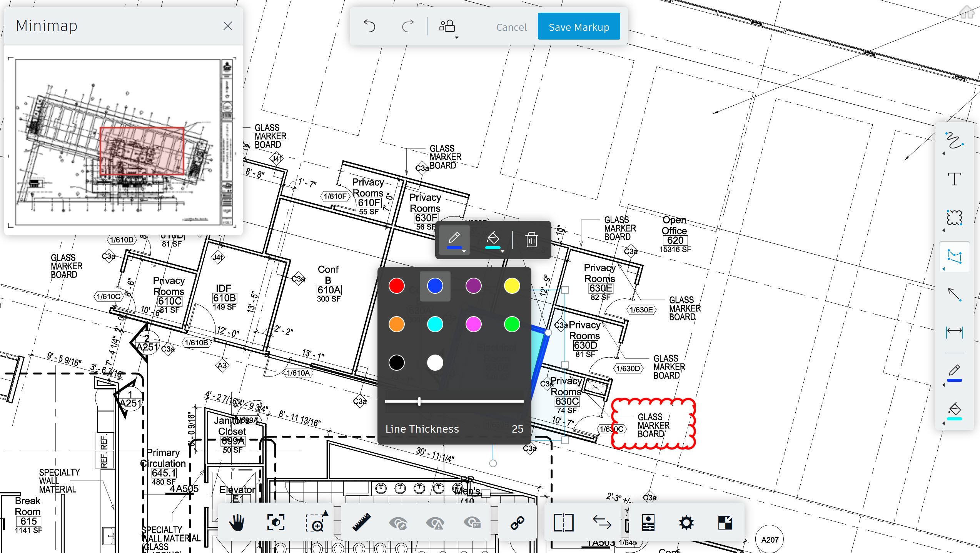
Task: Toggle markup visibility eye with checkmark
Action: click(398, 523)
